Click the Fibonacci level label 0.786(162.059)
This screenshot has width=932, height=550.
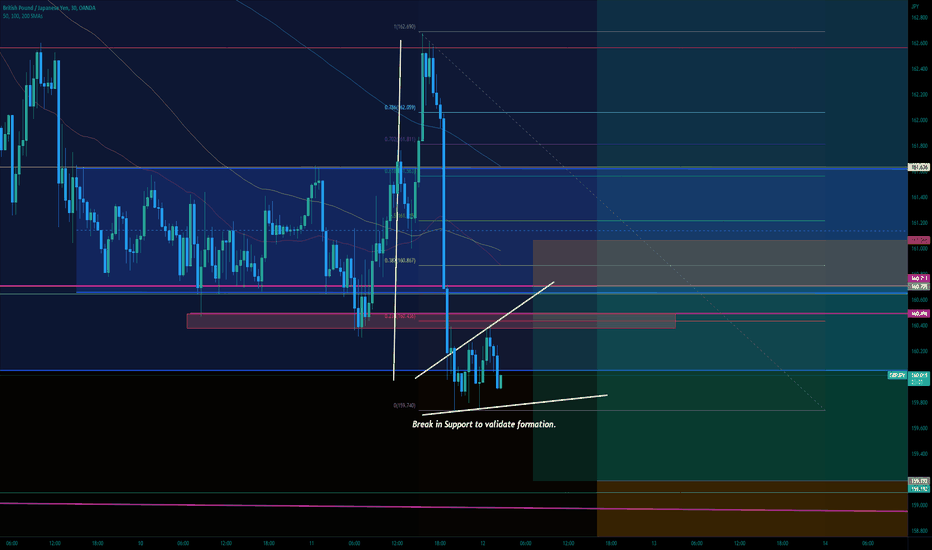pos(400,108)
